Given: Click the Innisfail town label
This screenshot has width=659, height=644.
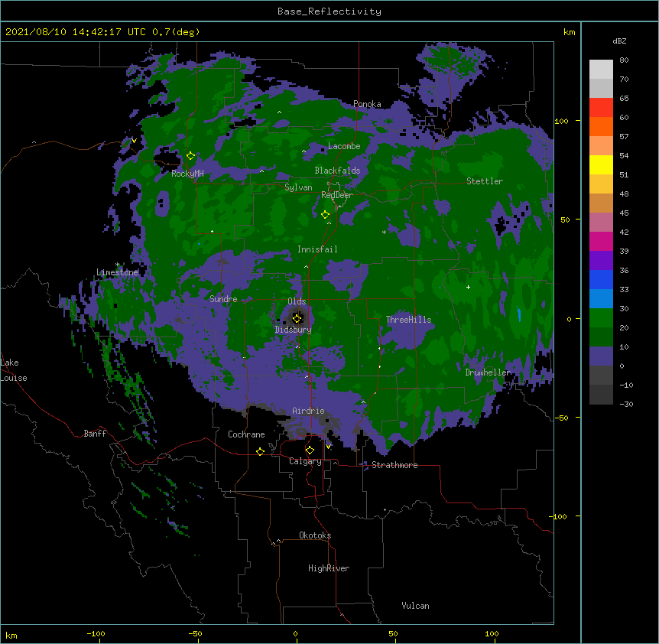Looking at the screenshot, I should (317, 249).
